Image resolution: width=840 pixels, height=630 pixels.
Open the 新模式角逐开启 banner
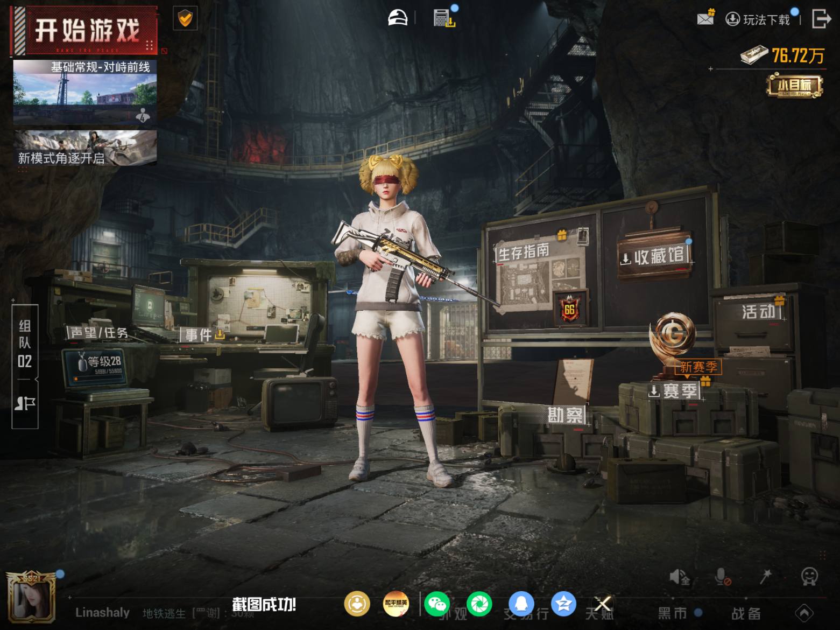85,148
